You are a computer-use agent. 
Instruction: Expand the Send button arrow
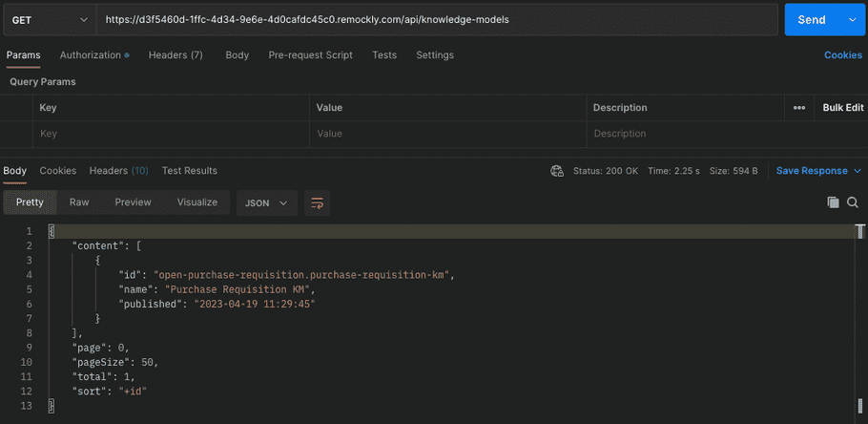pos(852,20)
